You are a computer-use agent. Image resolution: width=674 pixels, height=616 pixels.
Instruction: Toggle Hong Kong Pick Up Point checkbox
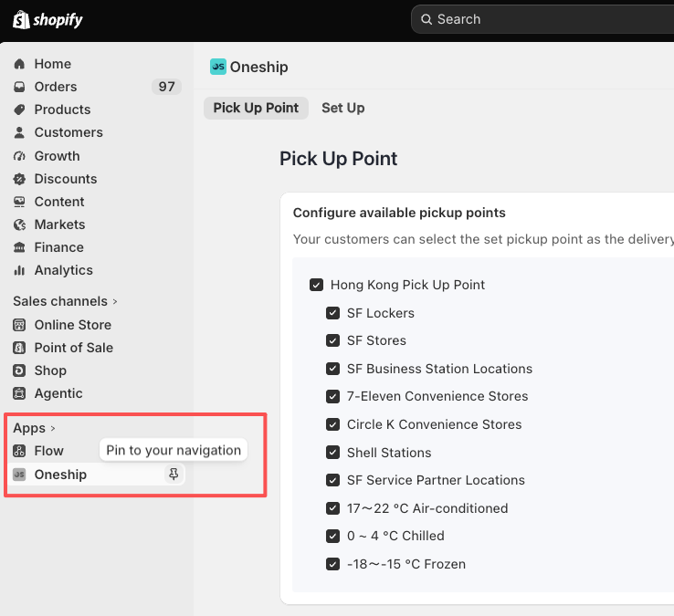pyautogui.click(x=316, y=285)
